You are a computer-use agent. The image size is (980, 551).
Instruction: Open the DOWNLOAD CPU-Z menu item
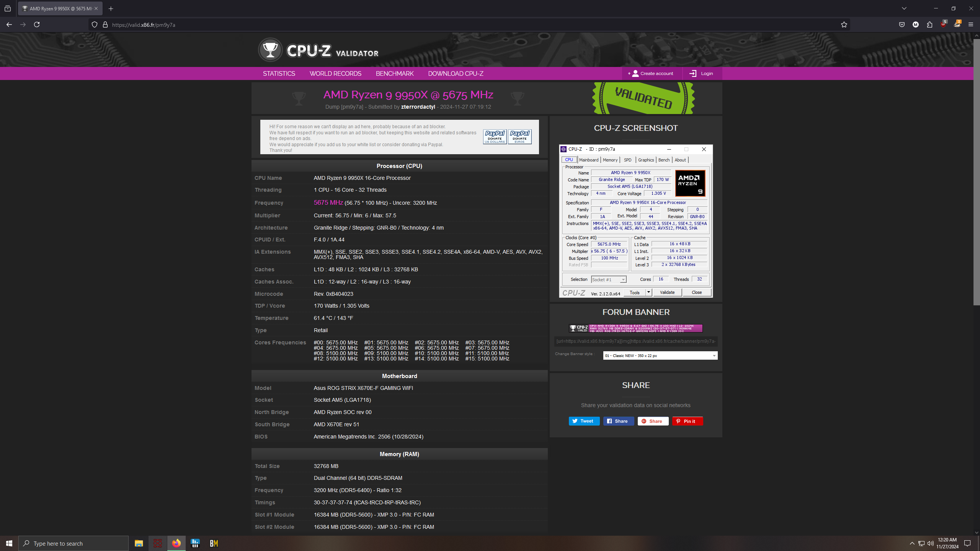(456, 73)
